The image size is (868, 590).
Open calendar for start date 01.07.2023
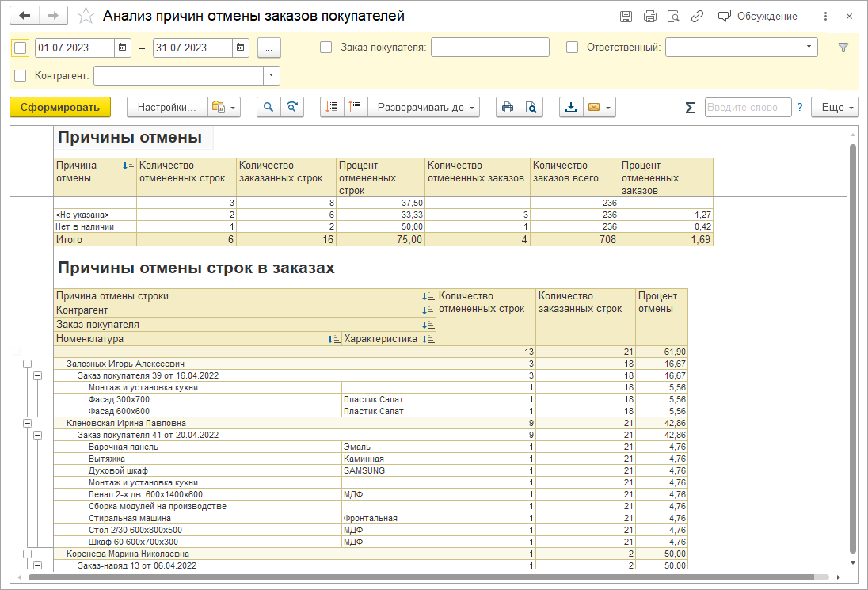122,48
